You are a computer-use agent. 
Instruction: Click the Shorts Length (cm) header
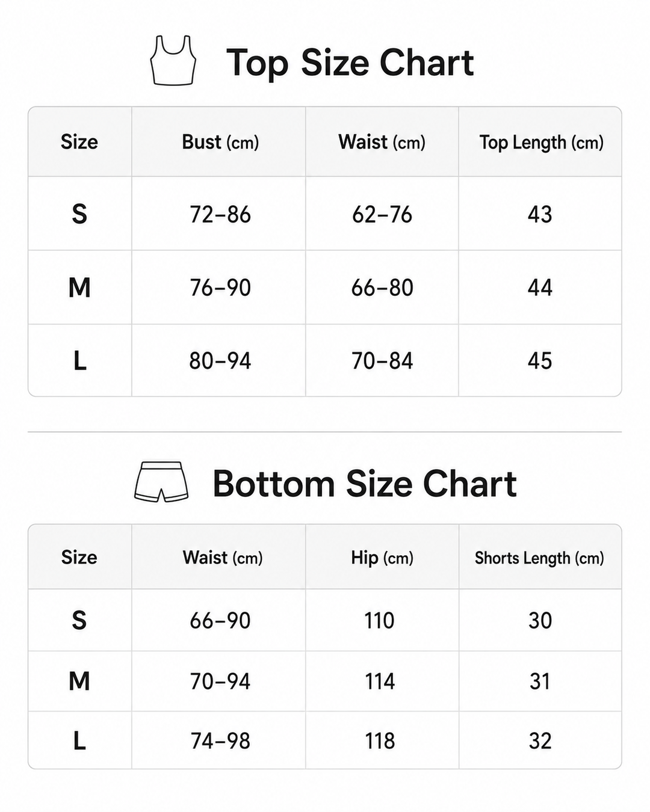(539, 558)
